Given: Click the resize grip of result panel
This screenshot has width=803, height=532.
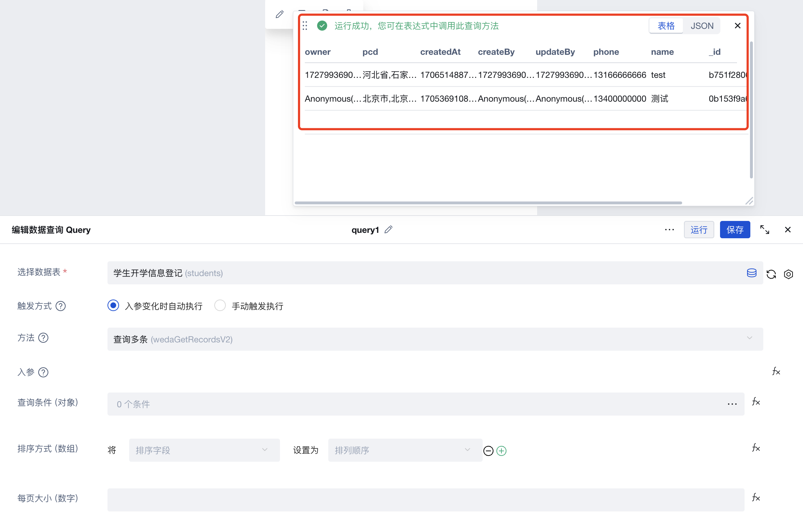Looking at the screenshot, I should click(749, 201).
